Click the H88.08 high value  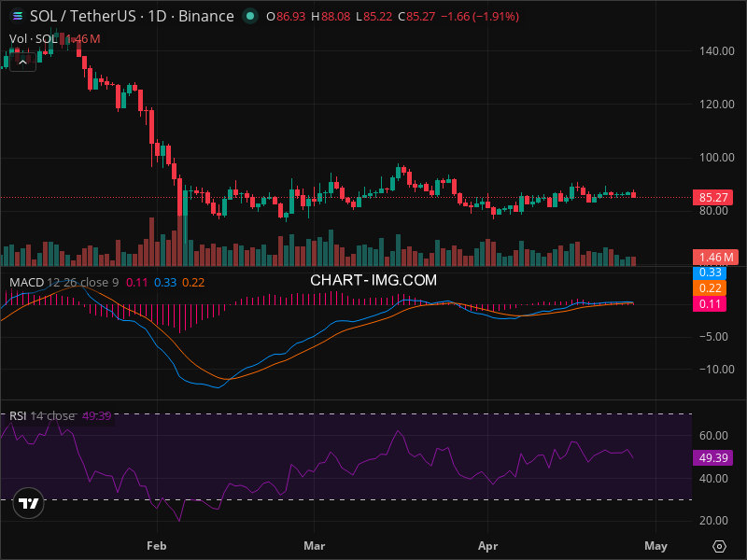click(x=331, y=17)
